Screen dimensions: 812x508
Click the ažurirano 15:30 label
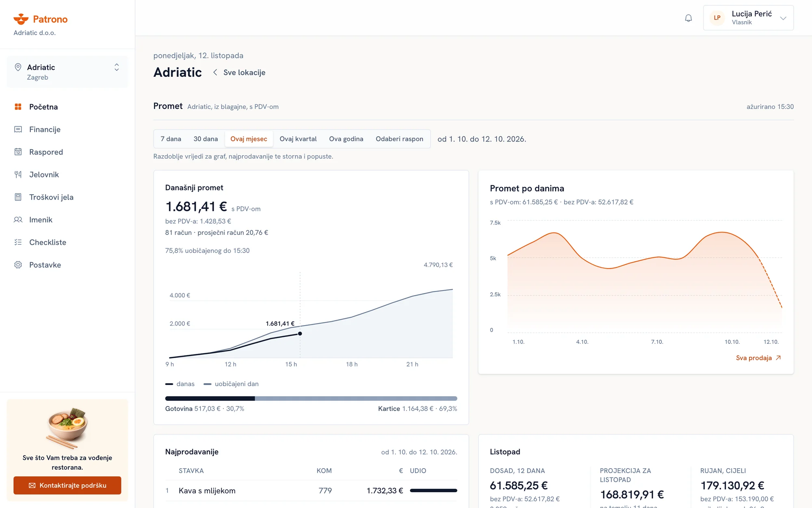pos(770,106)
